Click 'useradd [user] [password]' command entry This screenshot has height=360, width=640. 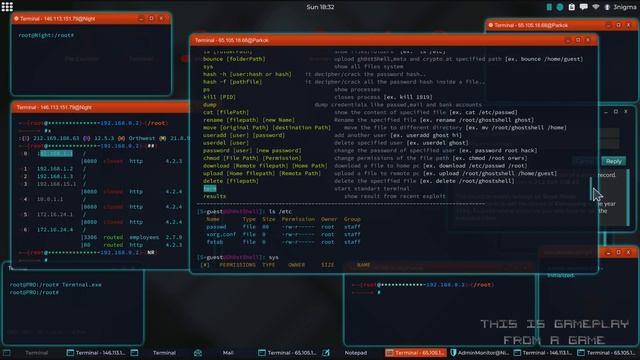[244, 135]
